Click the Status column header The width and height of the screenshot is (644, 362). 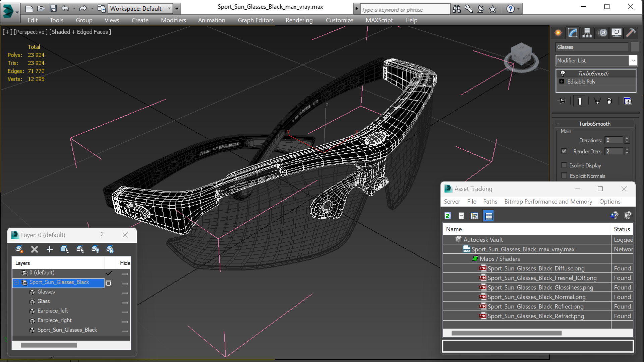point(622,229)
